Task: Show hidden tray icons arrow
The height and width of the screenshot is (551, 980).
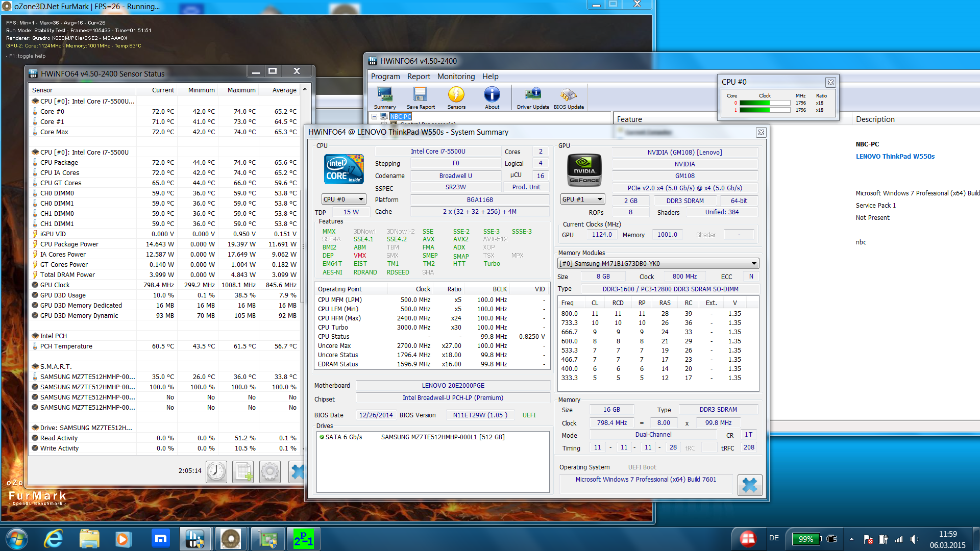Action: point(851,539)
